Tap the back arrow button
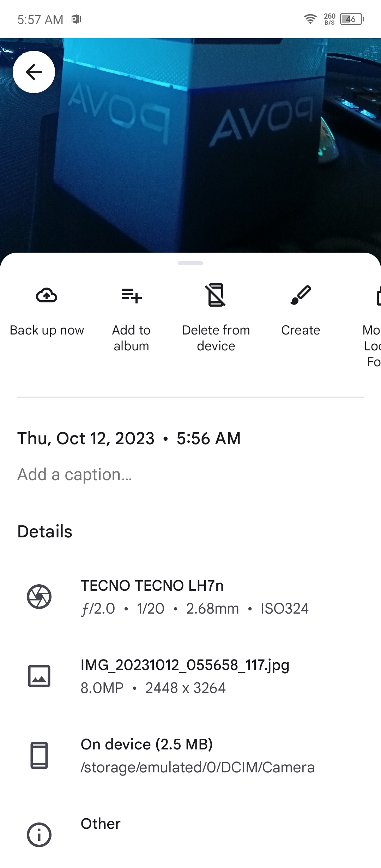 (x=34, y=72)
